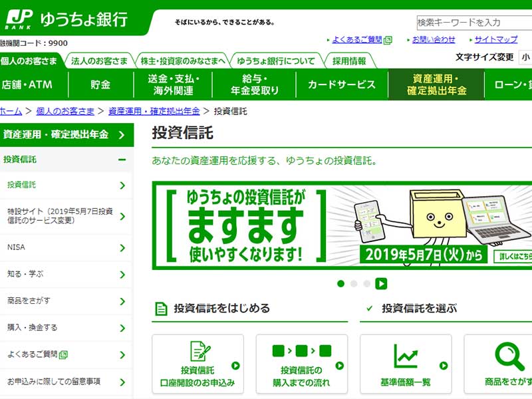Open the sidebar お申込みに際しての留意事項 item
The height and width of the screenshot is (399, 532).
click(66, 382)
